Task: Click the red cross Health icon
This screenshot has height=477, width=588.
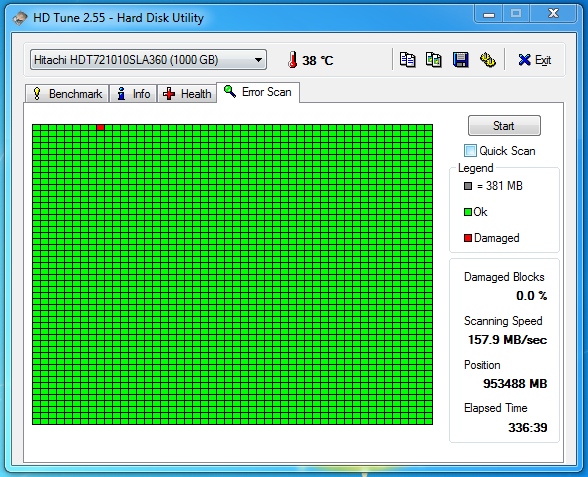Action: click(x=169, y=94)
